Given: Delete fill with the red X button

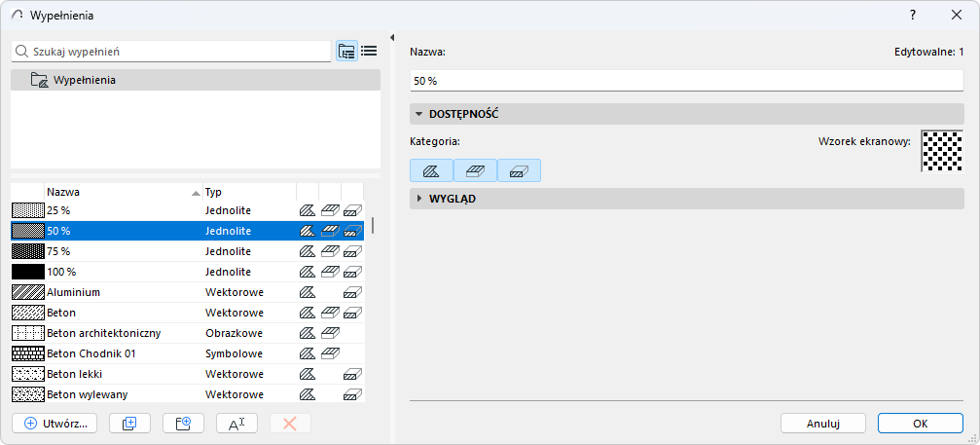Looking at the screenshot, I should pos(290,424).
